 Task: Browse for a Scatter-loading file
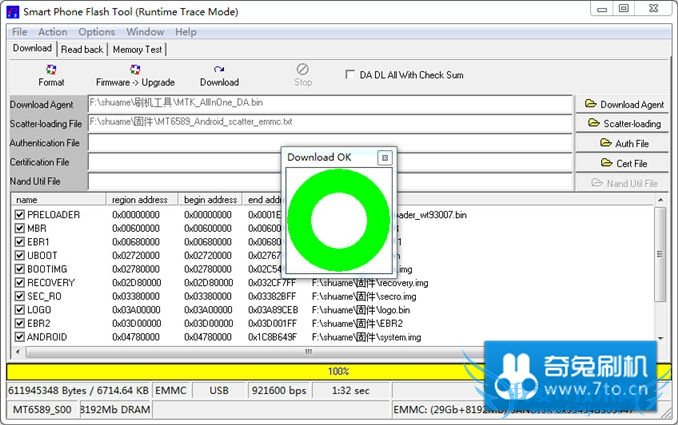point(623,124)
